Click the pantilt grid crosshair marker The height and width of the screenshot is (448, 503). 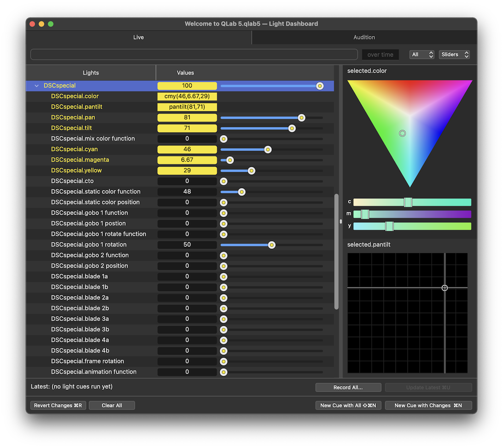445,288
